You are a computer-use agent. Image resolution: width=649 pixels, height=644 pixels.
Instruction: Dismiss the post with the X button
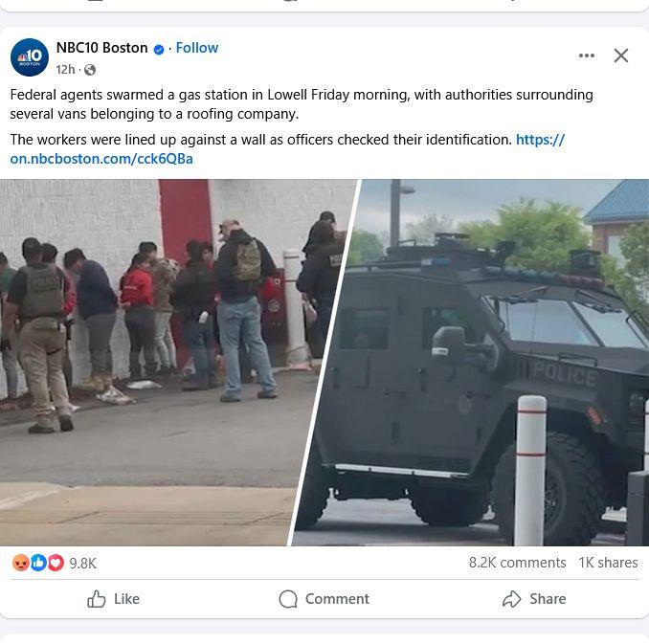pyautogui.click(x=621, y=56)
